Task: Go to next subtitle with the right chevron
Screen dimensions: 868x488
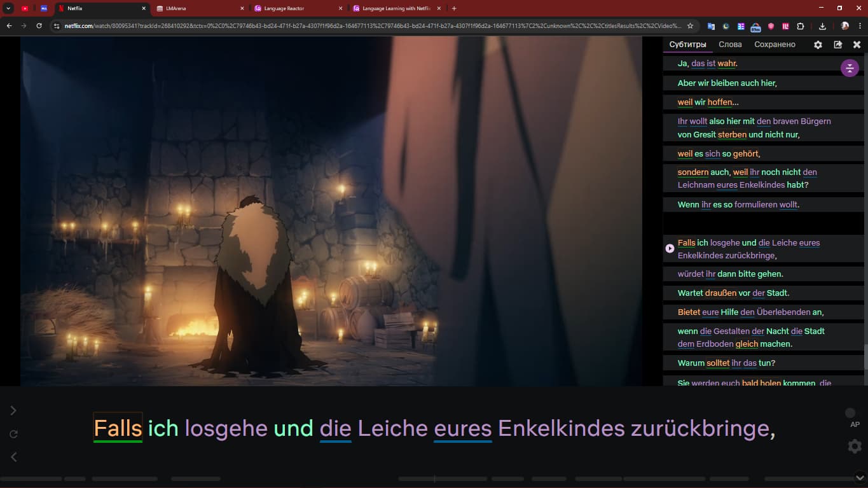Action: [13, 411]
